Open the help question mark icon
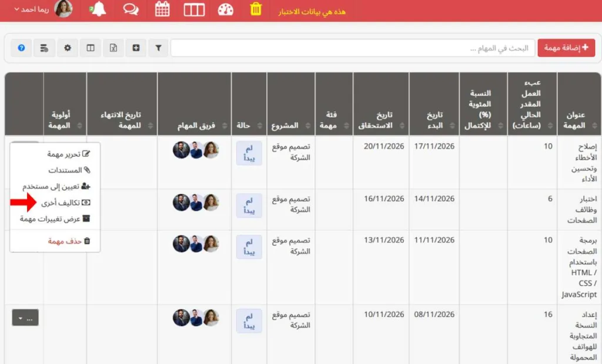The height and width of the screenshot is (364, 602). [21, 48]
